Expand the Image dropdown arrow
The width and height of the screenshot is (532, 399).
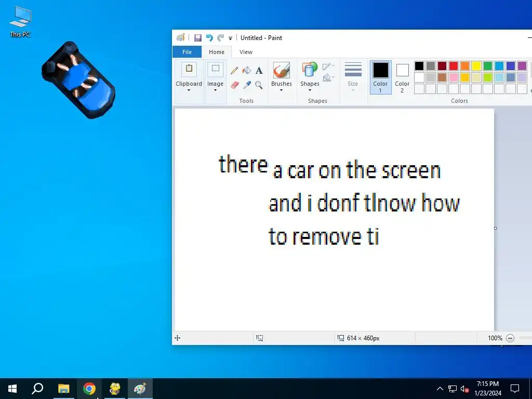(216, 90)
